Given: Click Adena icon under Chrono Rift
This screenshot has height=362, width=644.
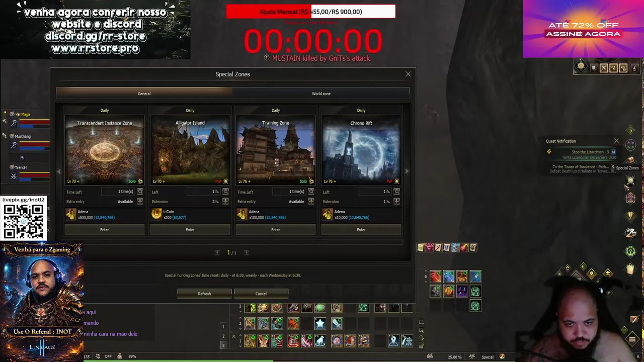Looking at the screenshot, I should [x=328, y=214].
